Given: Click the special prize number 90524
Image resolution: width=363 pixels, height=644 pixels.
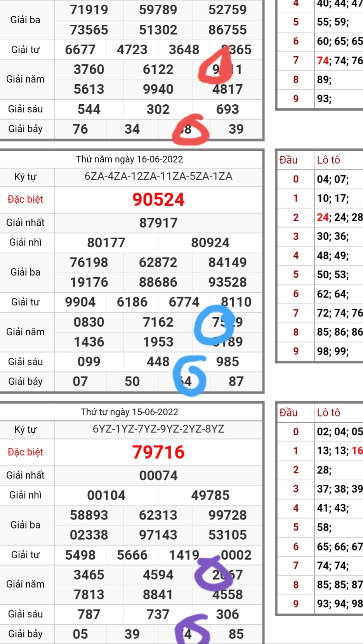Looking at the screenshot, I should [x=158, y=200].
